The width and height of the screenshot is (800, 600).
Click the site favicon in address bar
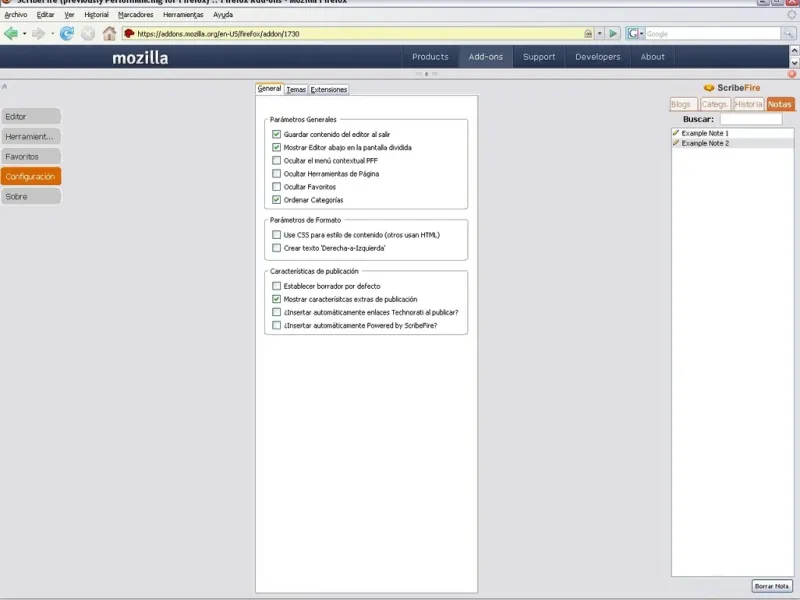click(129, 34)
